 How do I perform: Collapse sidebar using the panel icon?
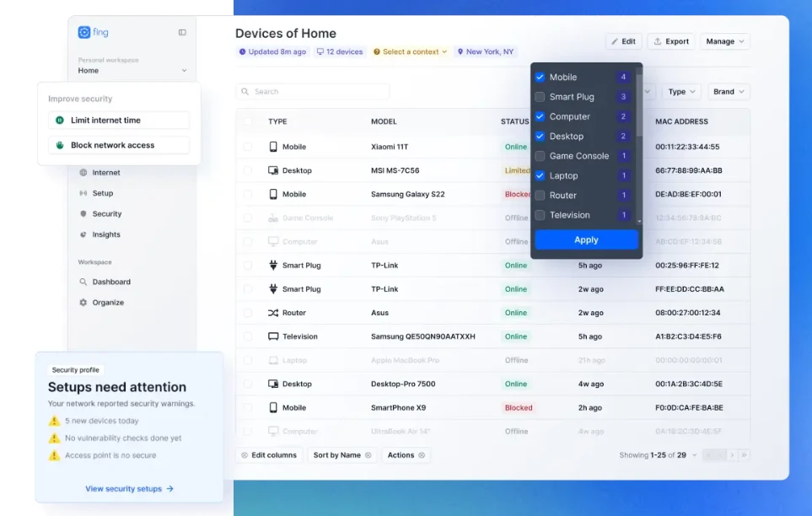(x=182, y=32)
